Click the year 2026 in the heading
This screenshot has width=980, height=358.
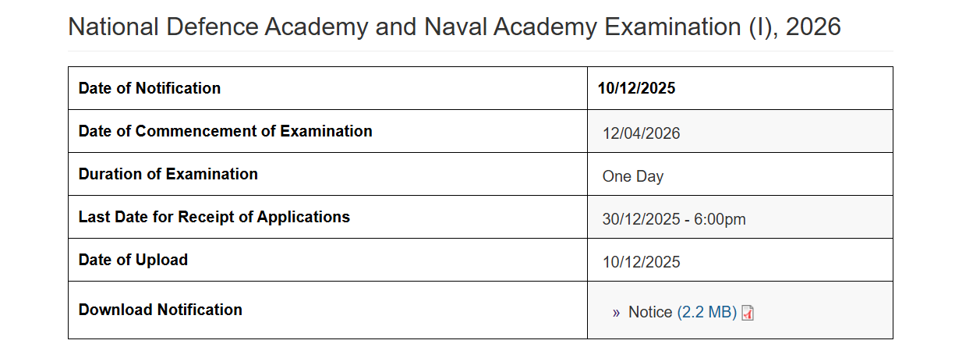tap(813, 27)
